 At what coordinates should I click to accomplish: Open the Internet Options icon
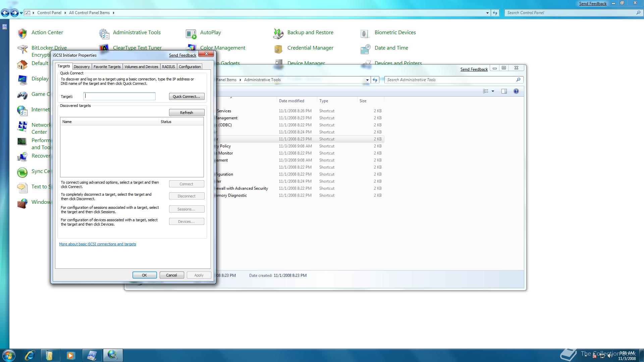22,111
